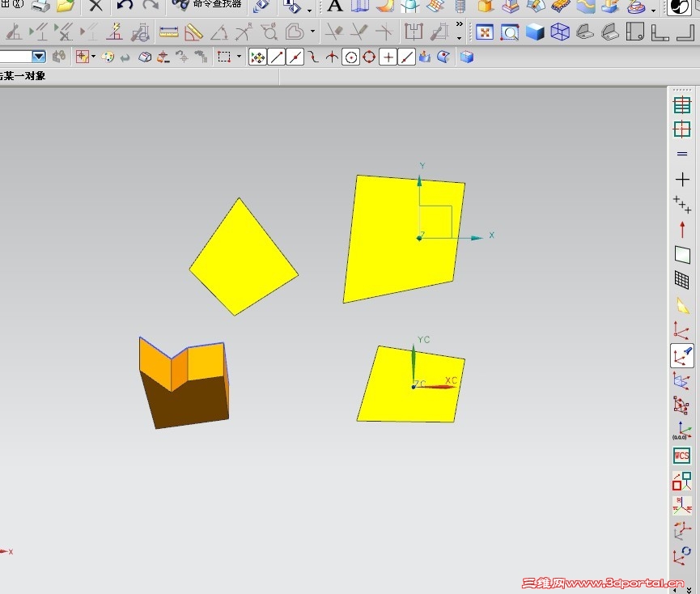Open the Command Finder (命令查找器)

coord(206,5)
